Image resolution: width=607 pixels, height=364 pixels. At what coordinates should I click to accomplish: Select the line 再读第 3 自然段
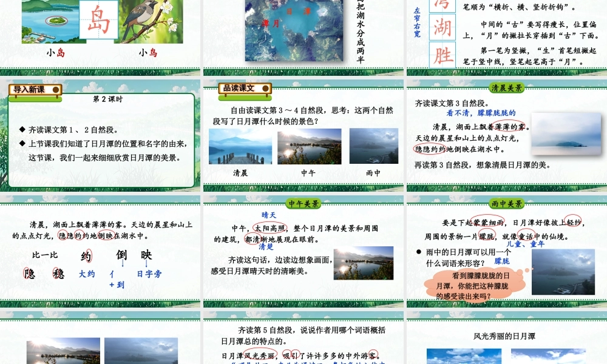point(483,165)
